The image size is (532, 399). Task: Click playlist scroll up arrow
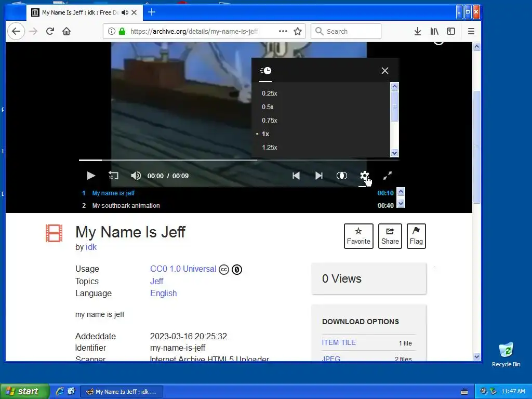coord(401,192)
